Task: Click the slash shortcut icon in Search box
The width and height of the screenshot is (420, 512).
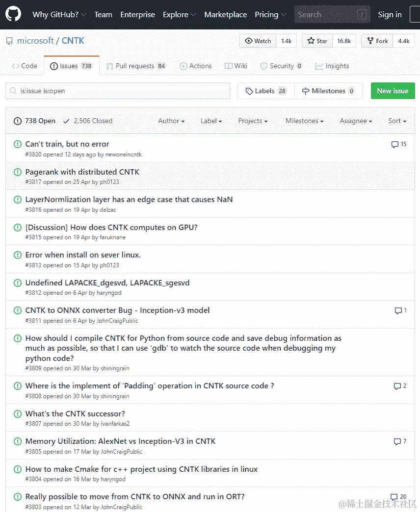Action: click(362, 14)
